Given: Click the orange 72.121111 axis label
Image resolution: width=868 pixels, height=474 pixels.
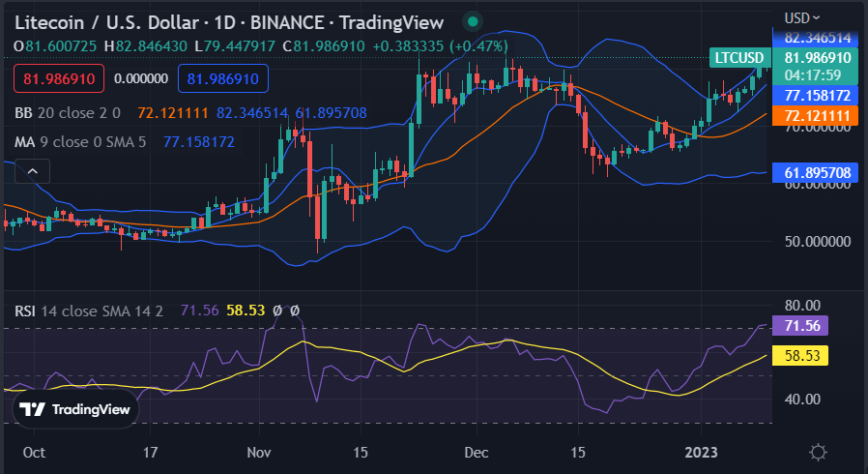Looking at the screenshot, I should (x=816, y=116).
